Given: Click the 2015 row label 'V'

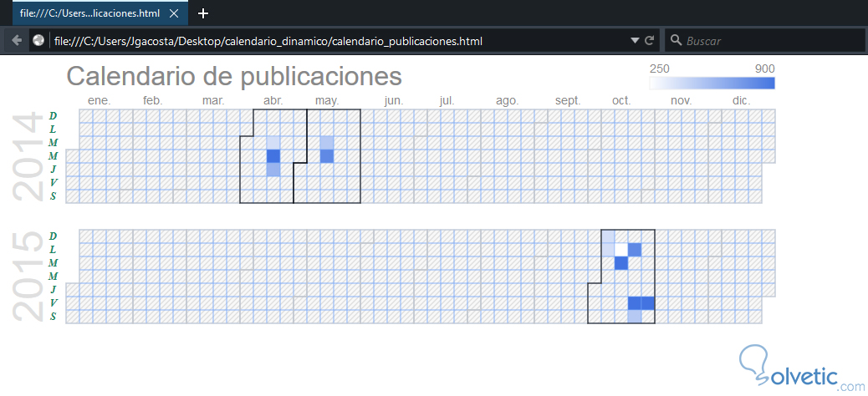Looking at the screenshot, I should (x=54, y=303).
